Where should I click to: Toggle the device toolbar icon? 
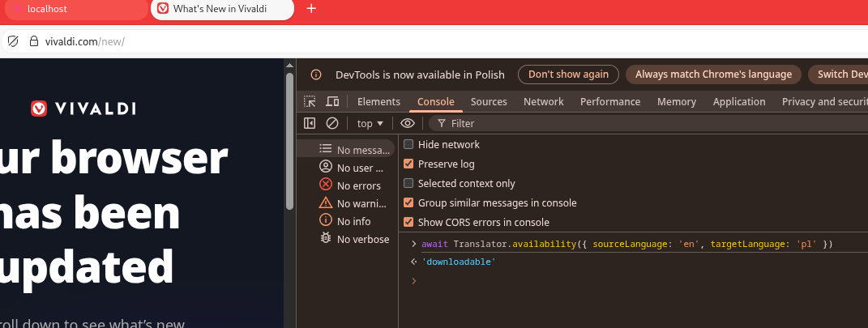pyautogui.click(x=332, y=101)
